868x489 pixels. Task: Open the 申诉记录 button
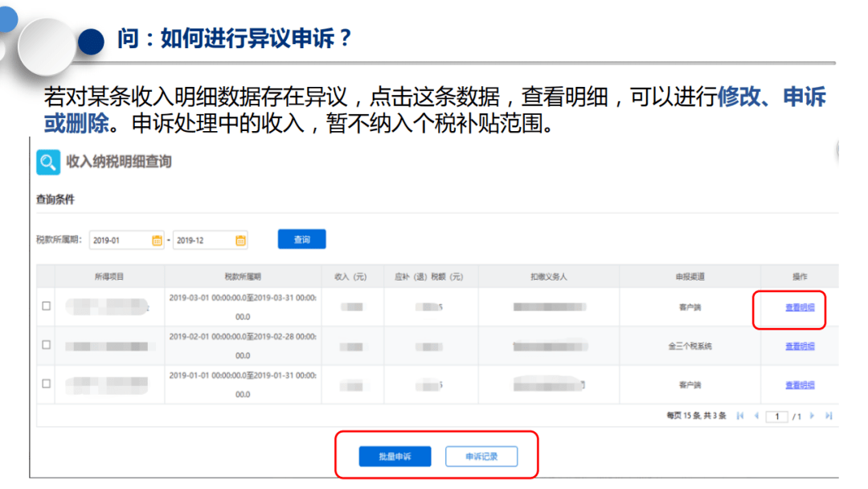click(481, 456)
